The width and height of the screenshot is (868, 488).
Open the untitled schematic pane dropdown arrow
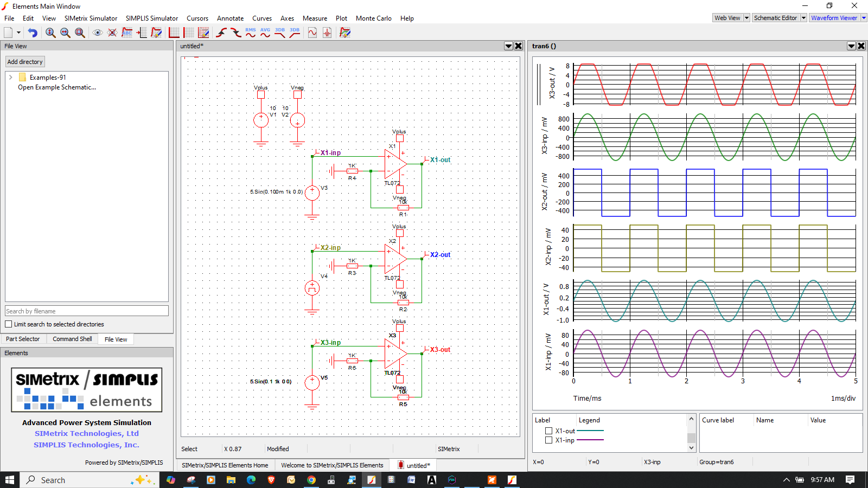(x=509, y=46)
